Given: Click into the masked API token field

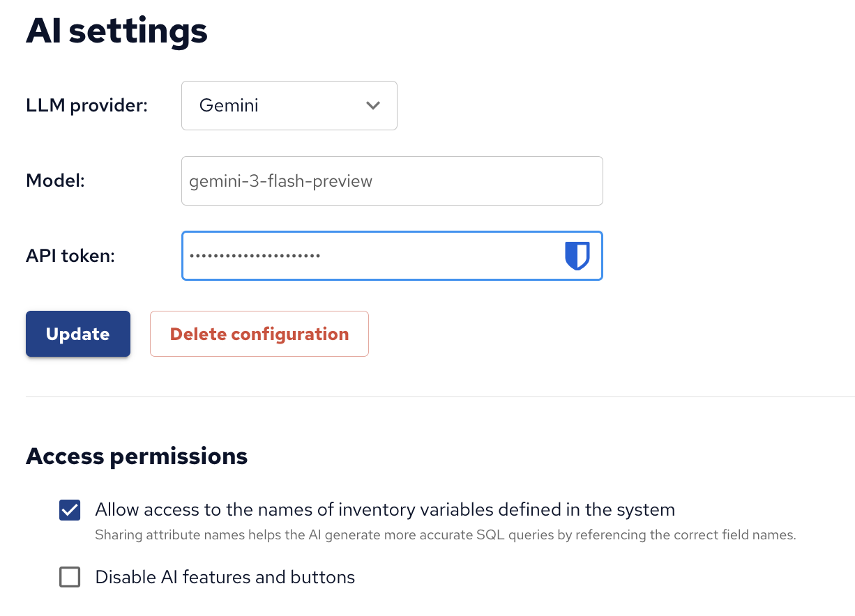Looking at the screenshot, I should pyautogui.click(x=432, y=256).
